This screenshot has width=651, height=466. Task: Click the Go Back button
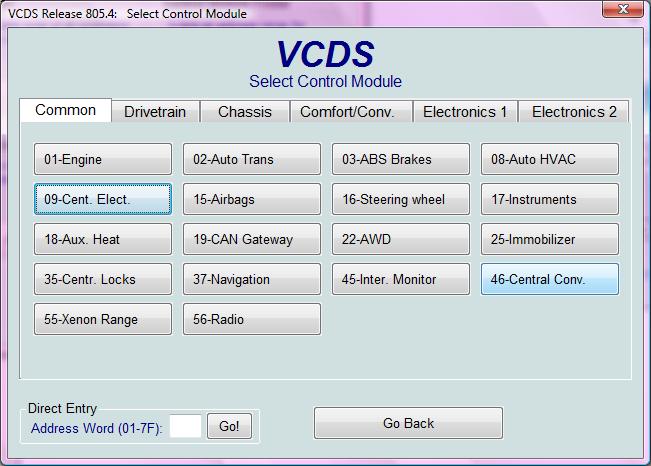pyautogui.click(x=408, y=423)
